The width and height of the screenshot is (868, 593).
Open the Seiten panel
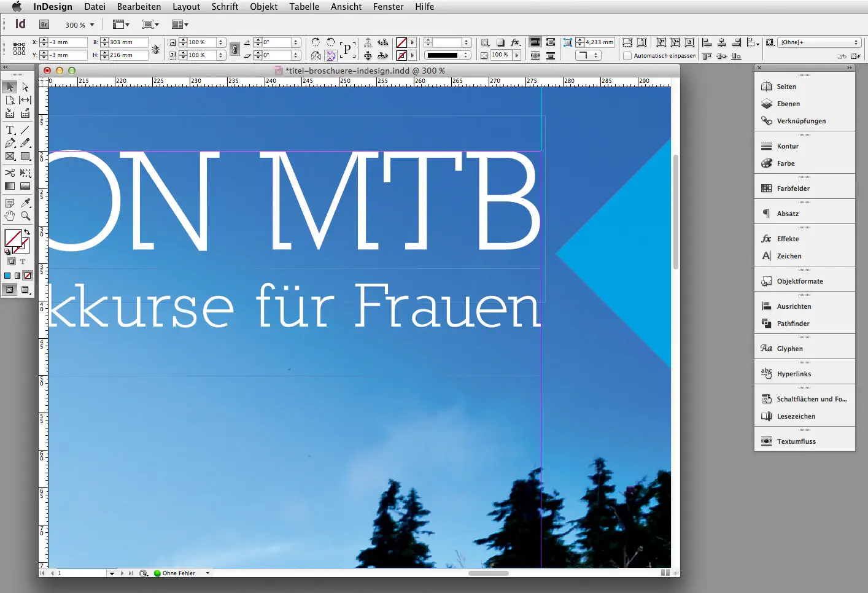(785, 86)
